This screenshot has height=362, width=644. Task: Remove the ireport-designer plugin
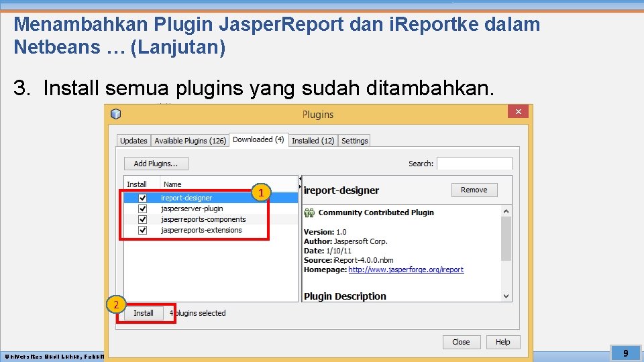coord(474,190)
